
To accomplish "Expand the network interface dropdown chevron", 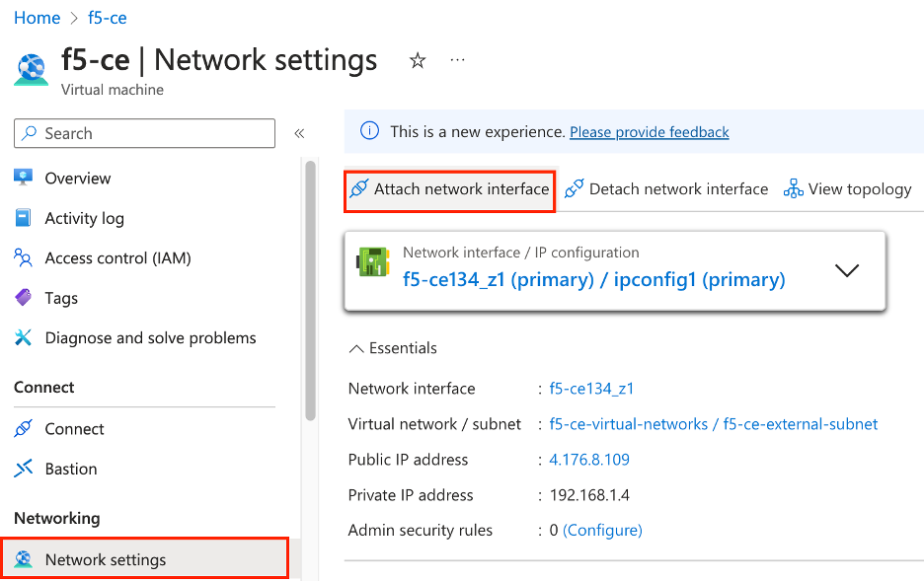I will coord(847,270).
